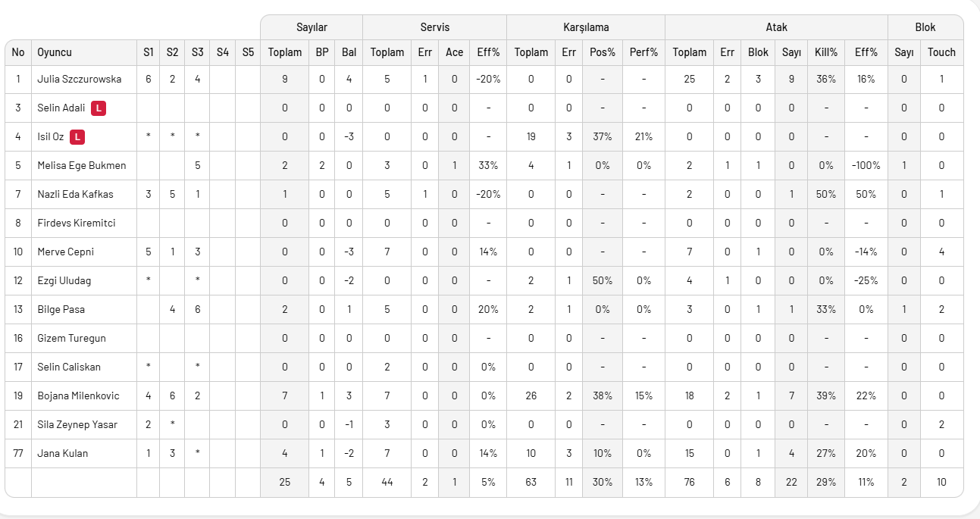Image resolution: width=980 pixels, height=519 pixels.
Task: Open Melisa Ege Bukmen's player entry
Action: coord(82,166)
